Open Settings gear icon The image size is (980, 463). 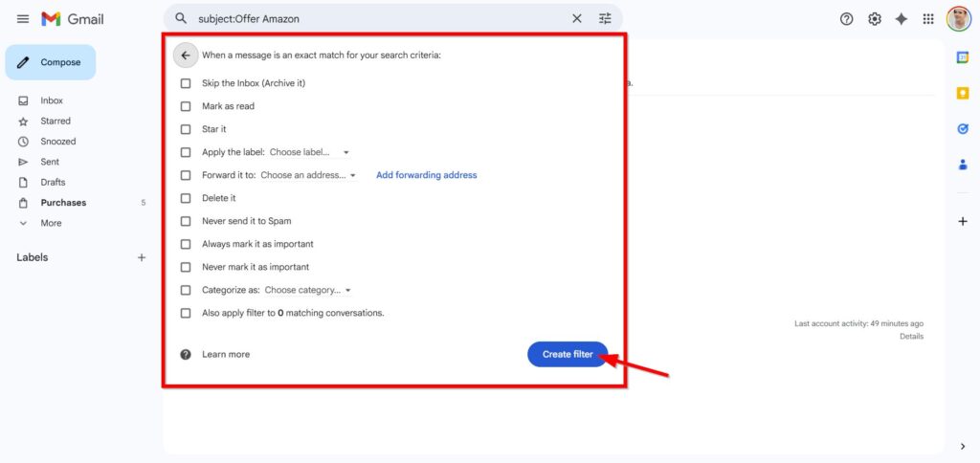coord(875,19)
